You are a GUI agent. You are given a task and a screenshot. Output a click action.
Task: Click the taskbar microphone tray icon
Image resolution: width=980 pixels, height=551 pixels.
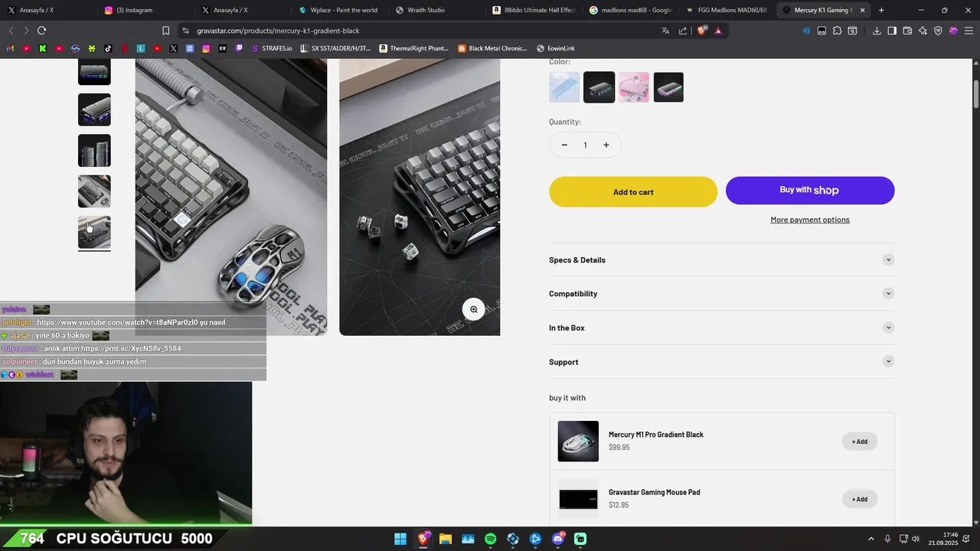point(887,539)
